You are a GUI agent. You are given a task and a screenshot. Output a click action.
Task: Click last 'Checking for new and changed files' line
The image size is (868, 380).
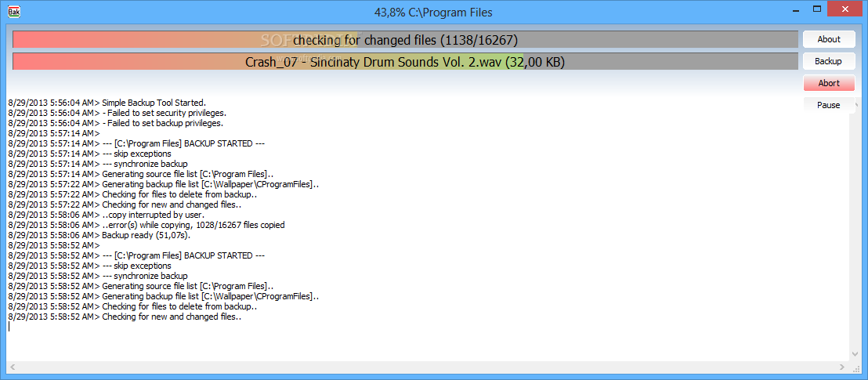click(125, 317)
